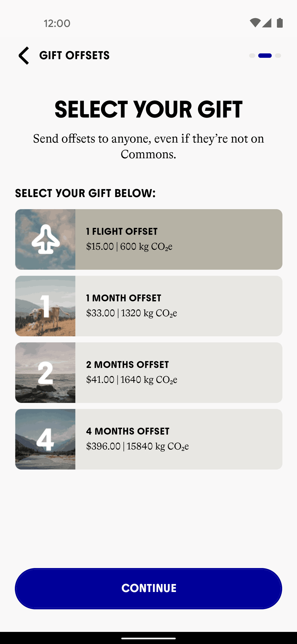The width and height of the screenshot is (297, 644).
Task: Pick the 2 Months Offset gift
Action: [x=179, y=373]
